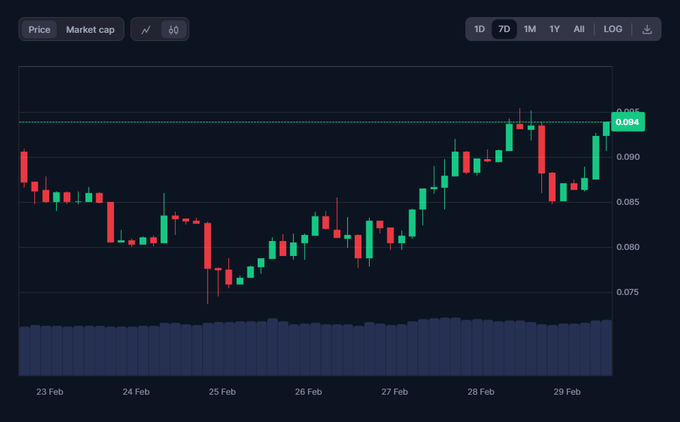Screen dimensions: 680x422
Task: Click the 28 Feb date label
Action: [x=481, y=392]
